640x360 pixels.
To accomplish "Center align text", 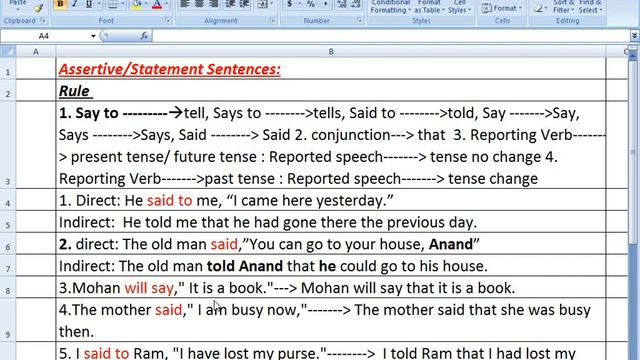I will [199, 4].
